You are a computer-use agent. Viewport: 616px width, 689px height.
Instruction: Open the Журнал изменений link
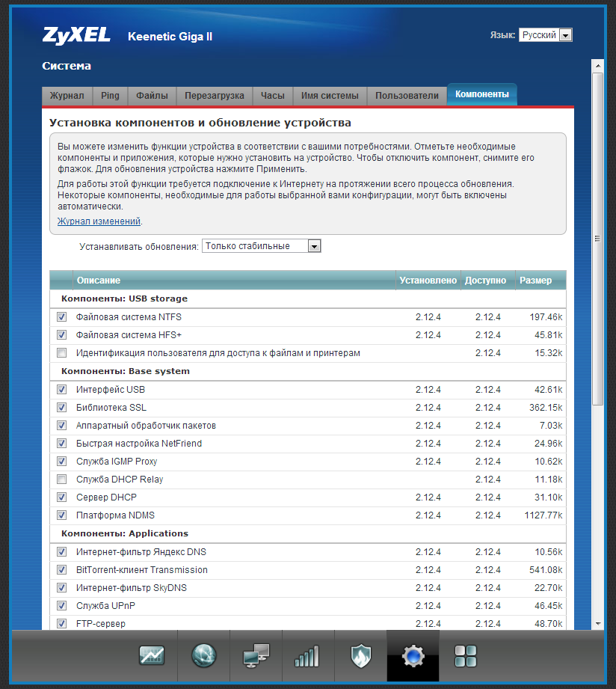[x=99, y=221]
